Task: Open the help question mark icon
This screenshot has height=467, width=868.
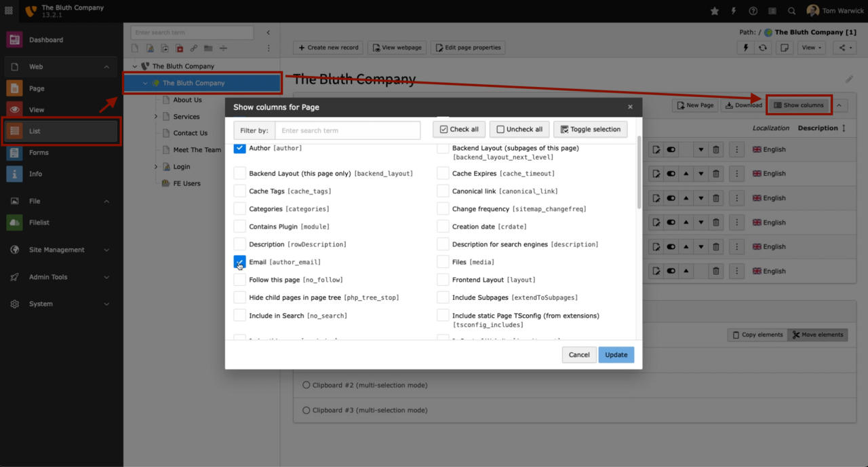Action: 753,11
